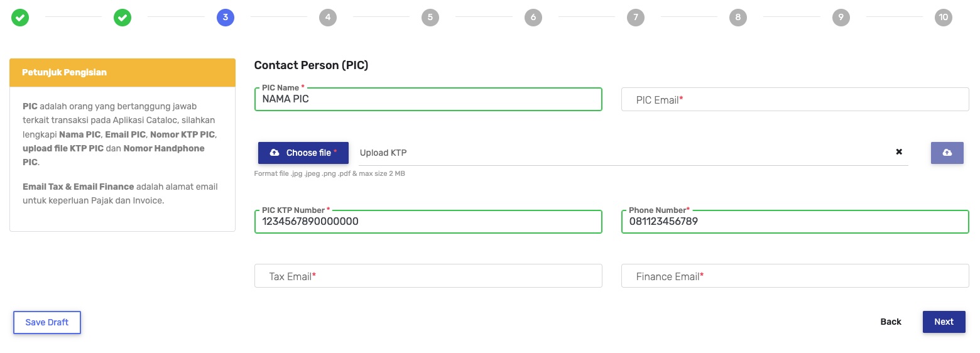Save the form as a draft
Image resolution: width=980 pixels, height=353 pixels.
point(47,322)
